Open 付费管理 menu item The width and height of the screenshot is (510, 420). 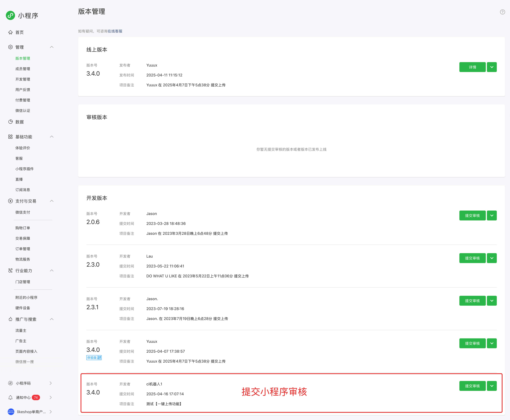pyautogui.click(x=23, y=100)
